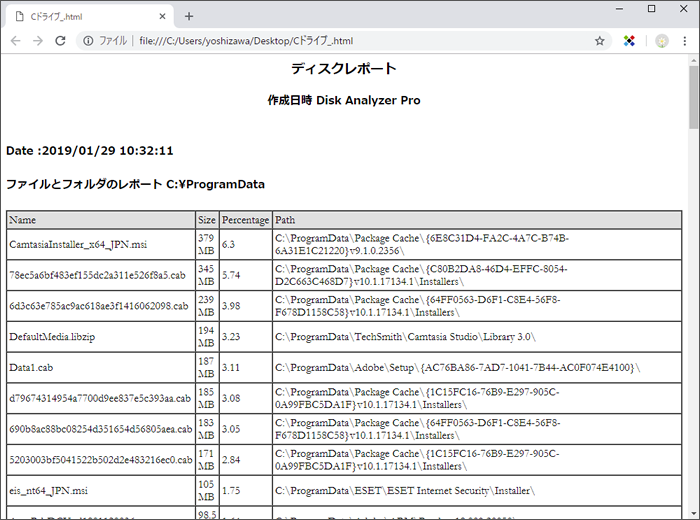The width and height of the screenshot is (700, 520).
Task: Click the browser back arrow
Action: tap(16, 41)
